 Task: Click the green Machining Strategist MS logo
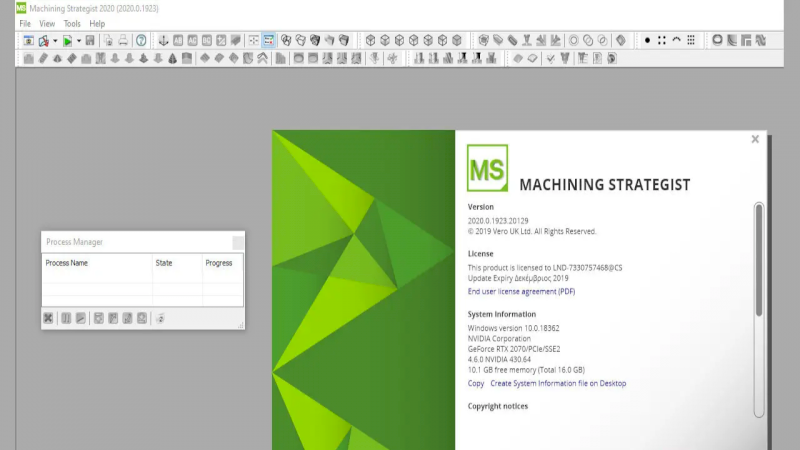[487, 168]
